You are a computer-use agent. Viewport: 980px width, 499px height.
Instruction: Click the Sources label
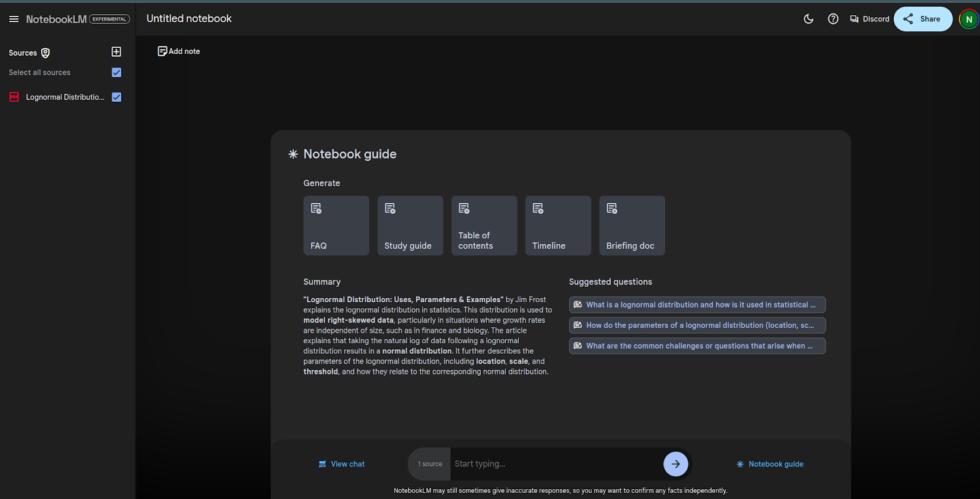click(x=23, y=53)
